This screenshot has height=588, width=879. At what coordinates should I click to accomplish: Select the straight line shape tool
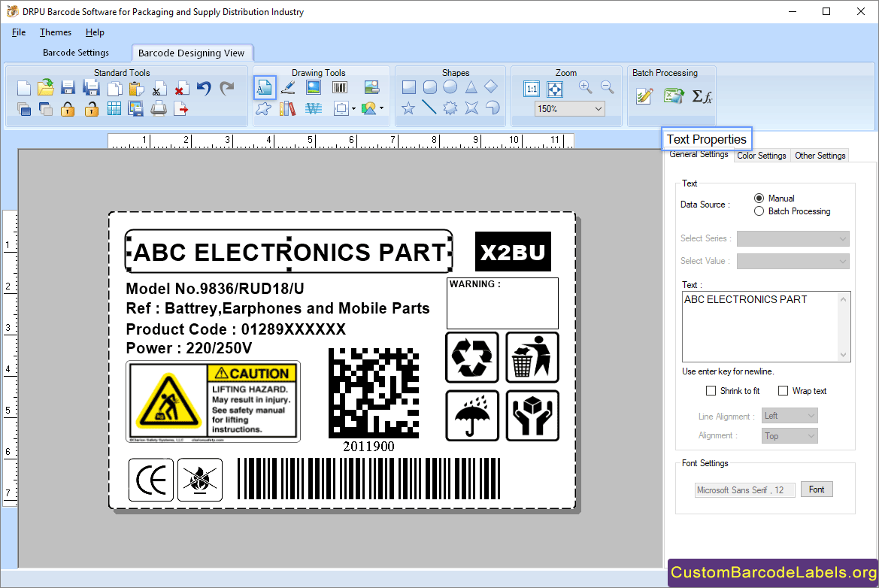[x=429, y=107]
